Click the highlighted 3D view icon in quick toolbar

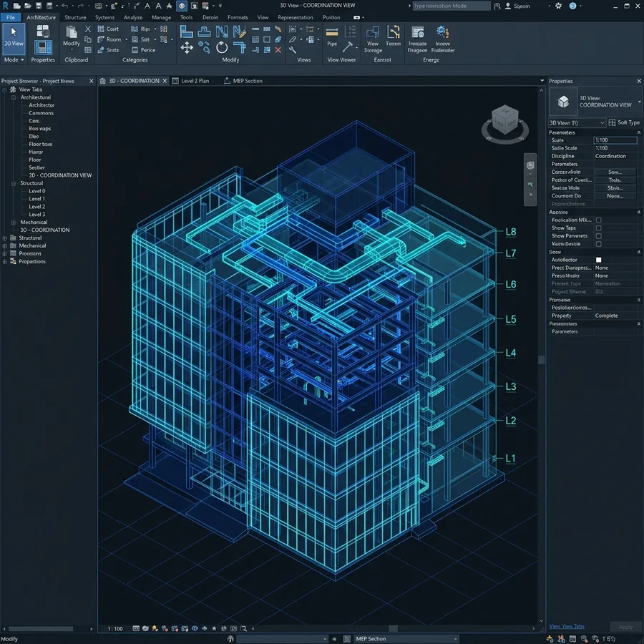[x=182, y=6]
